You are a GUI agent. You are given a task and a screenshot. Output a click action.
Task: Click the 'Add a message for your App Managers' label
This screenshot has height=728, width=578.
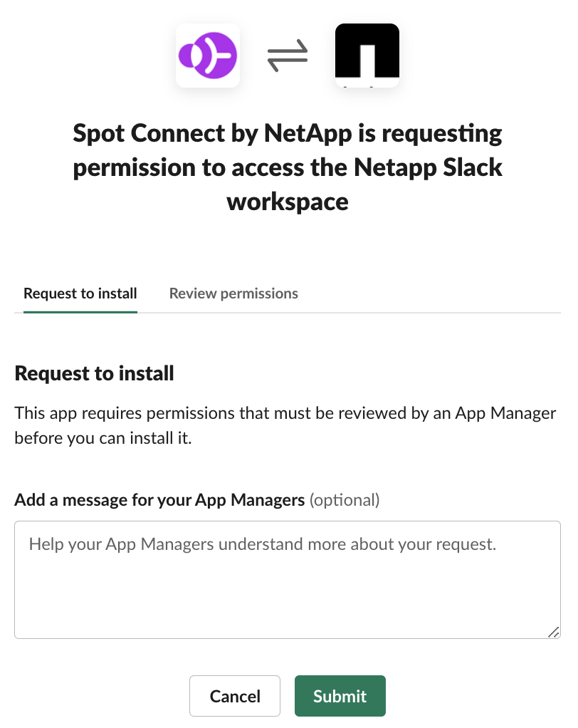click(159, 500)
